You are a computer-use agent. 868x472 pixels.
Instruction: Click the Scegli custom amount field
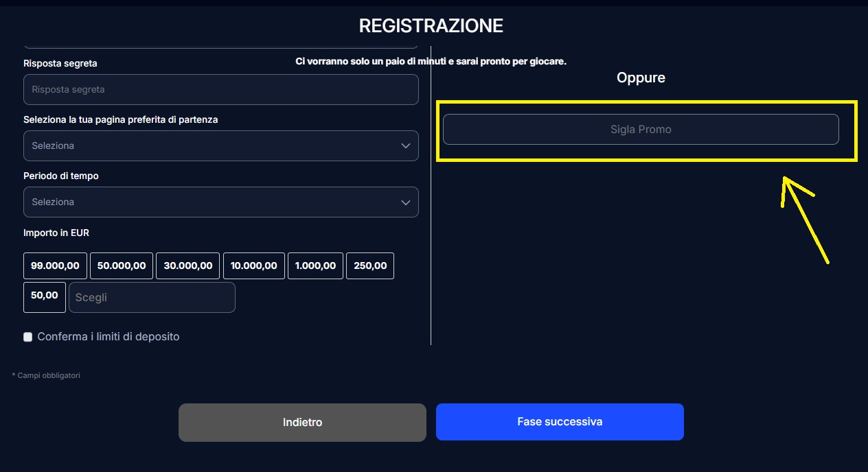(x=152, y=298)
